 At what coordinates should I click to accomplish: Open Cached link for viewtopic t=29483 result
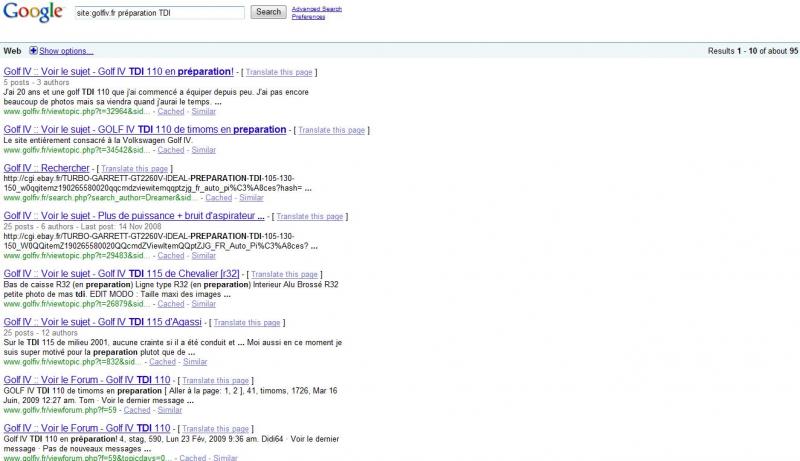point(171,255)
